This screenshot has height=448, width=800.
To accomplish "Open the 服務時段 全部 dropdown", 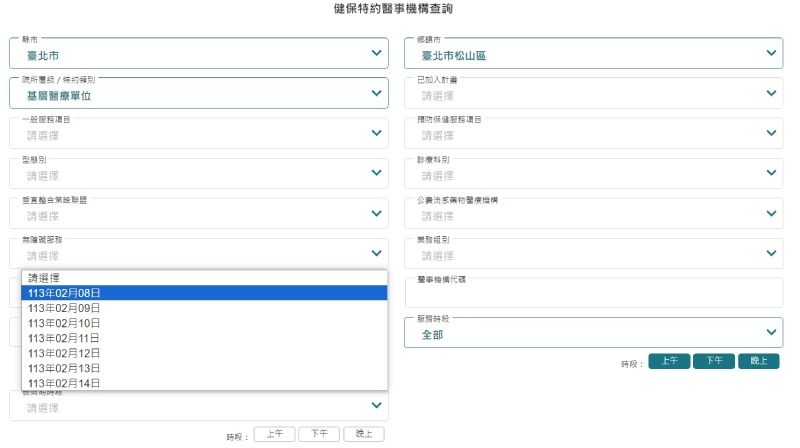I will point(593,333).
